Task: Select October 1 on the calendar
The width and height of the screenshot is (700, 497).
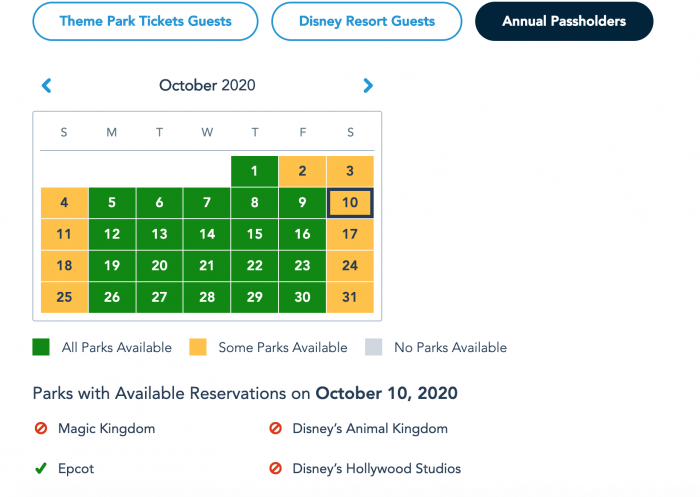Action: 254,171
